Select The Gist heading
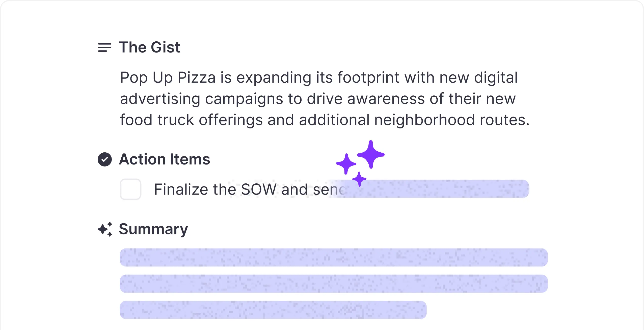 click(x=149, y=47)
